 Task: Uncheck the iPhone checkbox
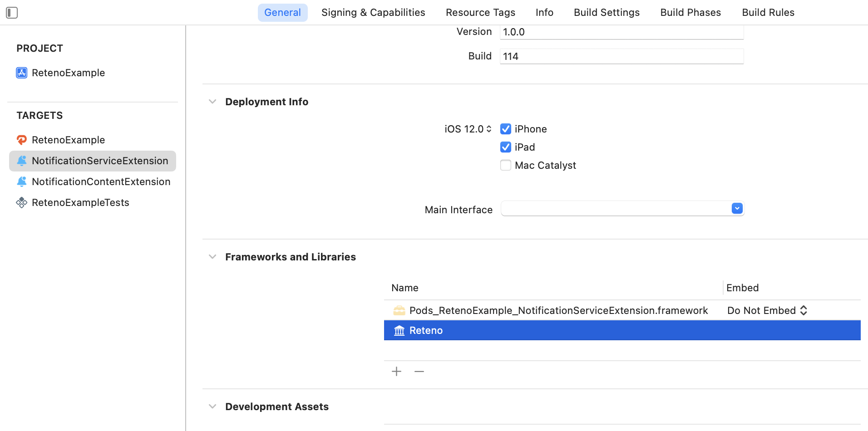tap(506, 129)
